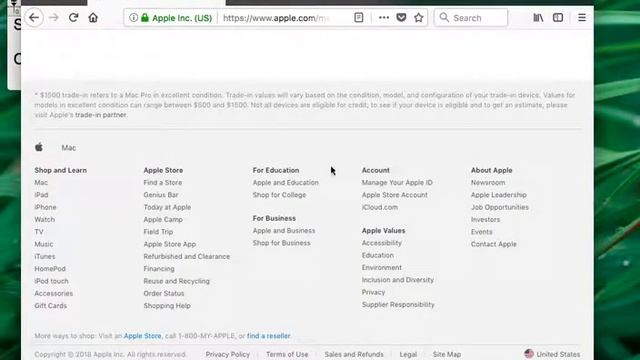Open Apple Store Account
This screenshot has width=640, height=360.
(x=394, y=195)
